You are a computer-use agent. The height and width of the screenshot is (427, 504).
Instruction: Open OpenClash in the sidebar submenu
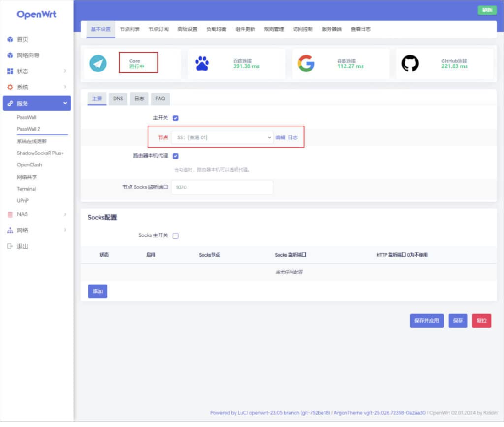click(x=29, y=165)
